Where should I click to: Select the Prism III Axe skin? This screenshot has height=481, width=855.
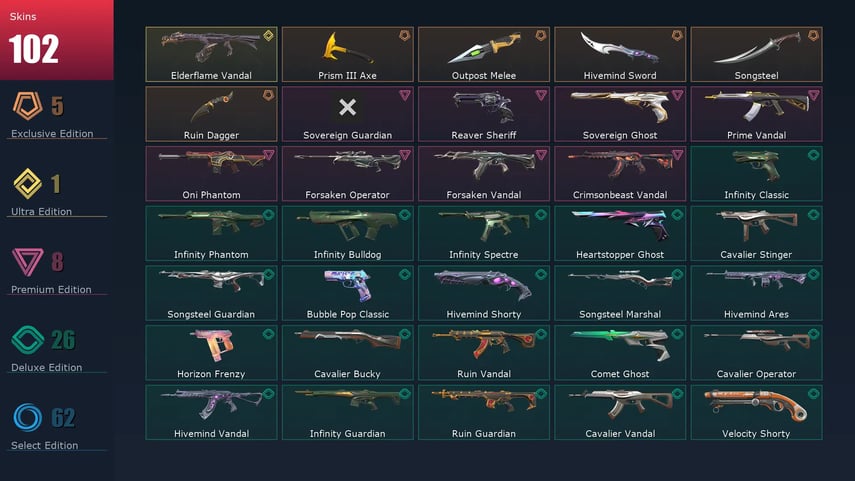(347, 55)
